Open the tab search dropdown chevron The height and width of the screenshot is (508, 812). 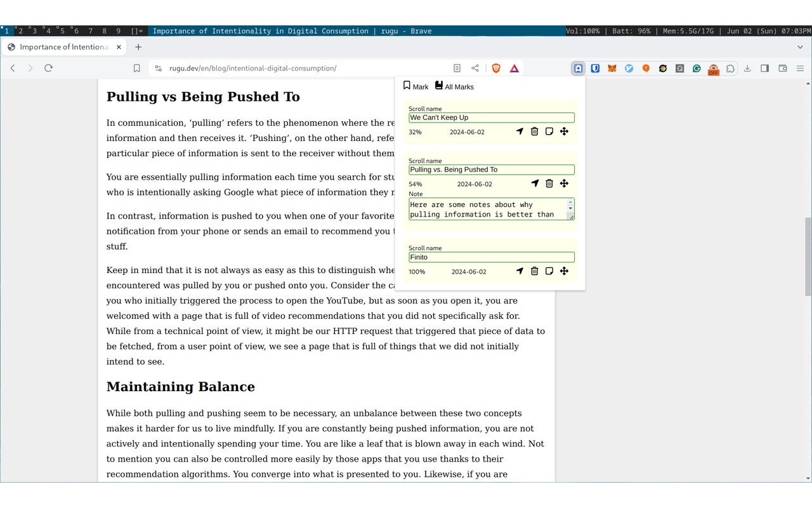[800, 47]
